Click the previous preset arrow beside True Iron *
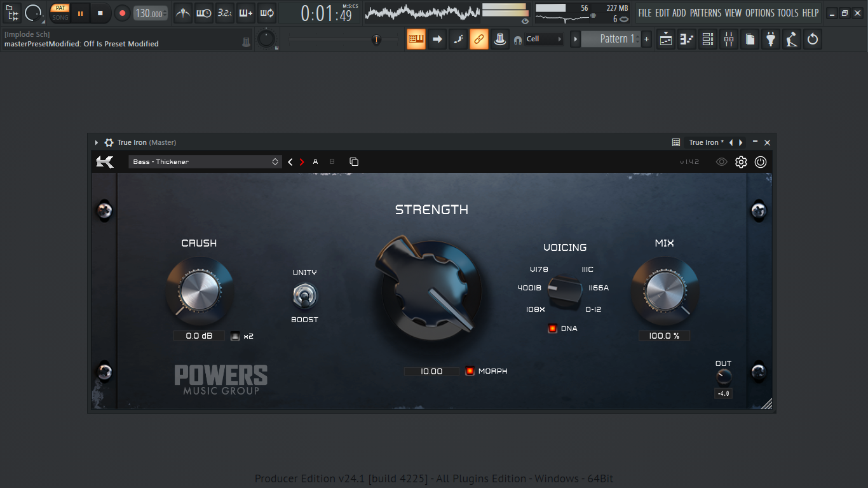868x488 pixels. click(731, 142)
